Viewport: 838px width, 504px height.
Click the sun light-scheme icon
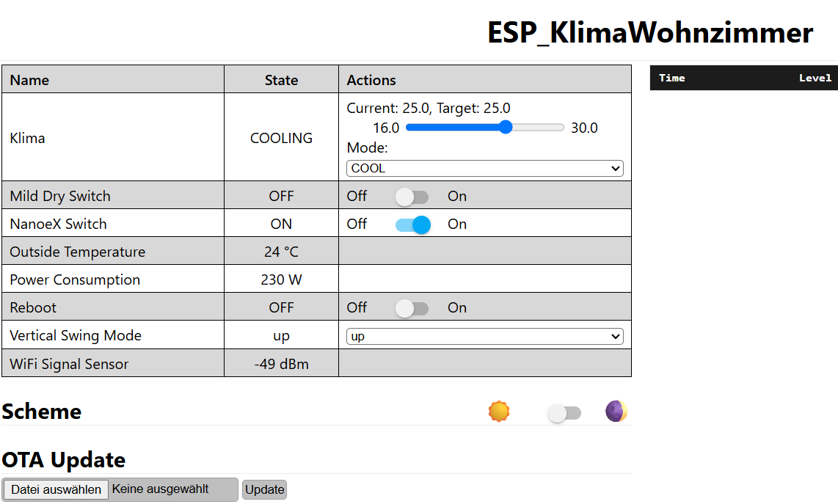[499, 412]
